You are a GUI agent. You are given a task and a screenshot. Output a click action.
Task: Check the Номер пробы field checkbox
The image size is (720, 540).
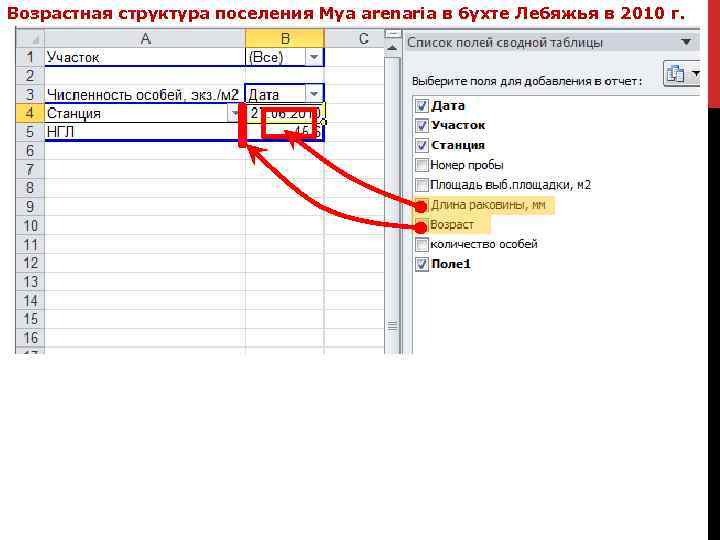coord(422,165)
